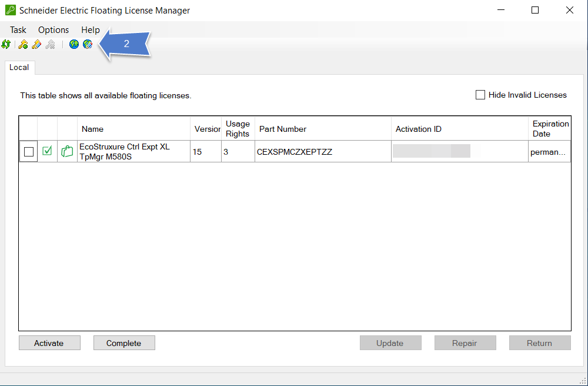Click the key with pencil edit icon
Screen dimensions: 588x386
tap(36, 45)
